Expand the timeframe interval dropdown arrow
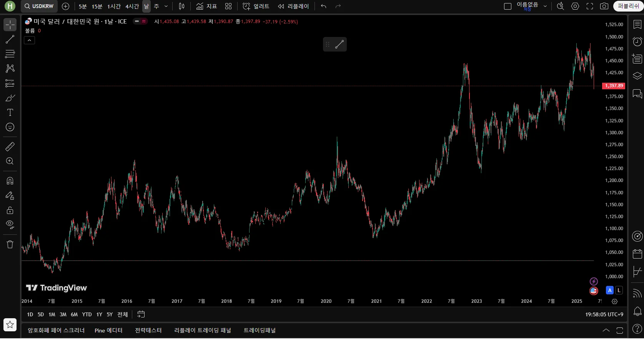644x339 pixels. click(166, 6)
